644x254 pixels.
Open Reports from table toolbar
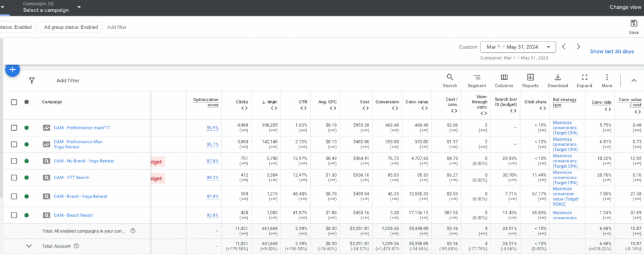pyautogui.click(x=530, y=80)
